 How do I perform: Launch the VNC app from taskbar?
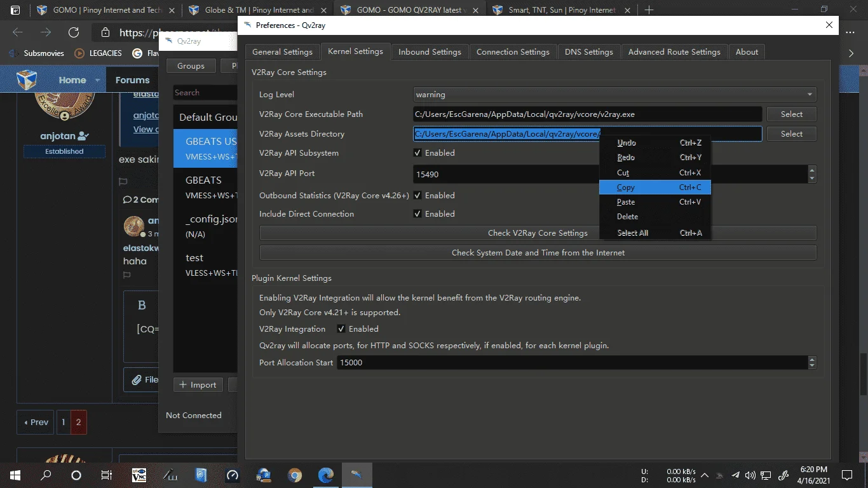click(139, 475)
